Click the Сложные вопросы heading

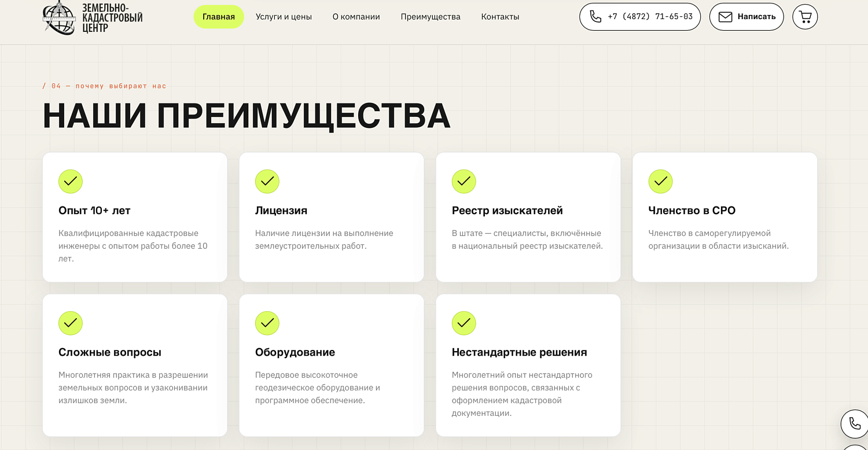coord(110,352)
